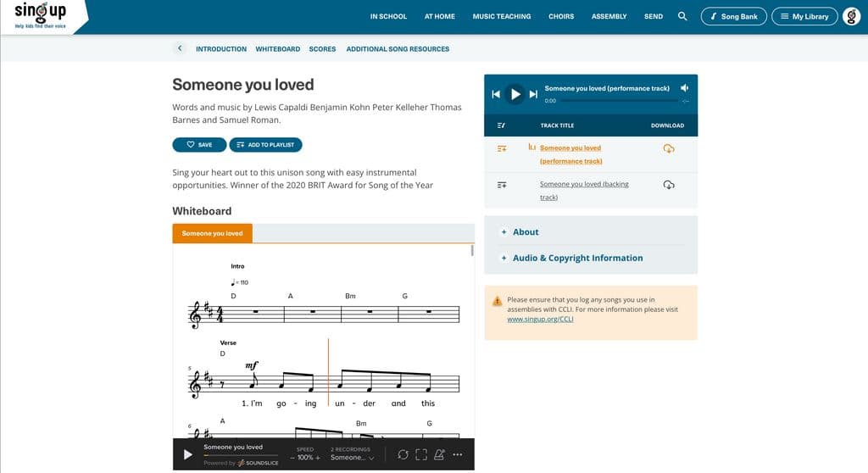Select the performance track title link
The image size is (868, 473).
[x=570, y=154]
